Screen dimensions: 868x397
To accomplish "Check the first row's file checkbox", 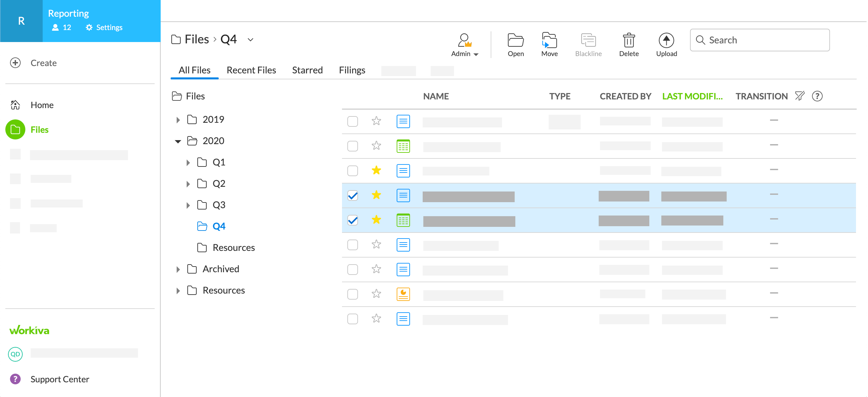I will point(352,121).
